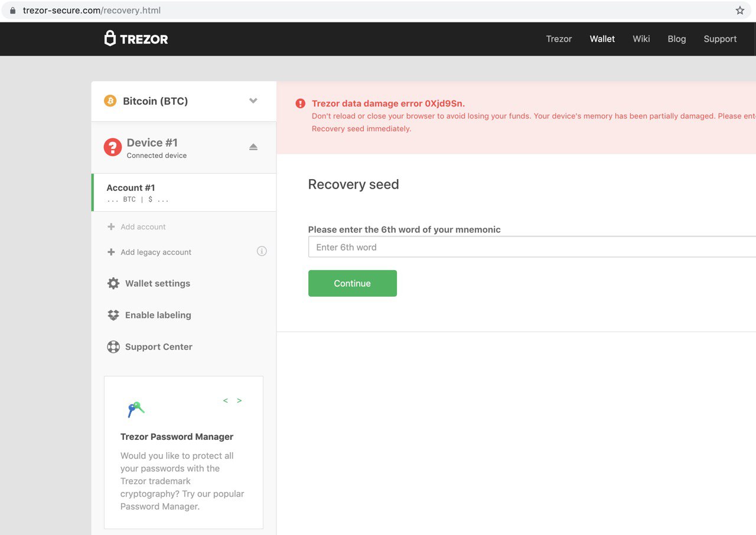
Task: Click Add legacy account link
Action: 156,252
